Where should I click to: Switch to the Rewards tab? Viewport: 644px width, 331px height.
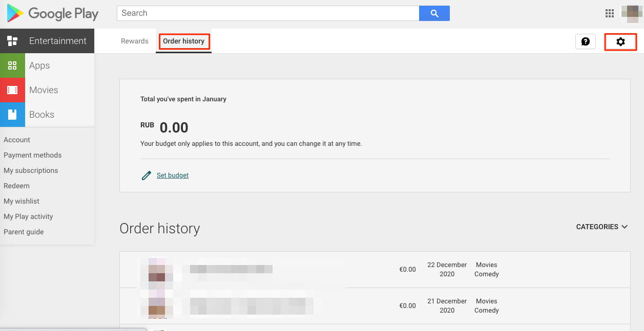[x=134, y=41]
